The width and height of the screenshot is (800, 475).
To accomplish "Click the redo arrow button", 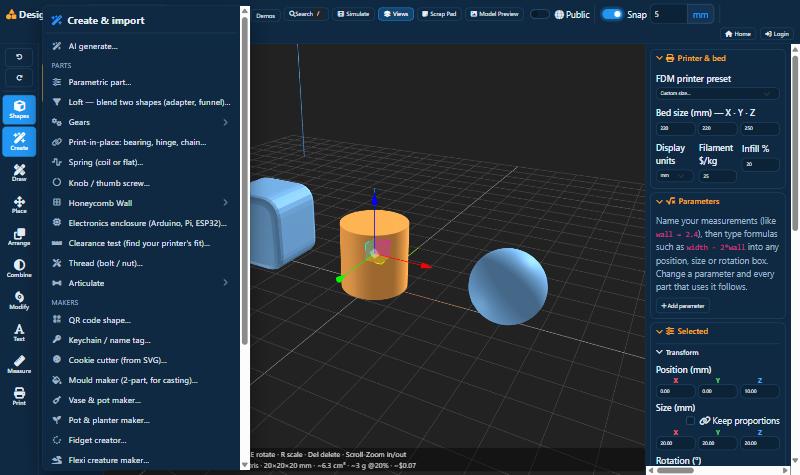I will [x=19, y=78].
